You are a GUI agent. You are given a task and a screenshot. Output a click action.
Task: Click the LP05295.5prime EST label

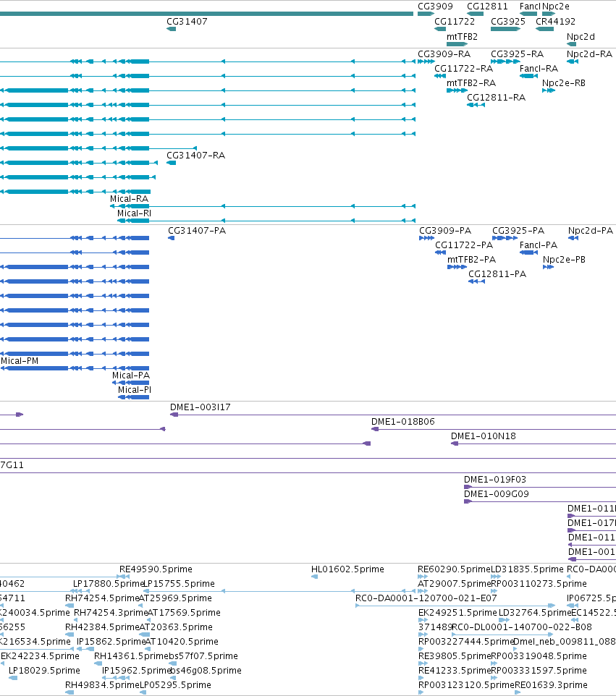click(175, 685)
